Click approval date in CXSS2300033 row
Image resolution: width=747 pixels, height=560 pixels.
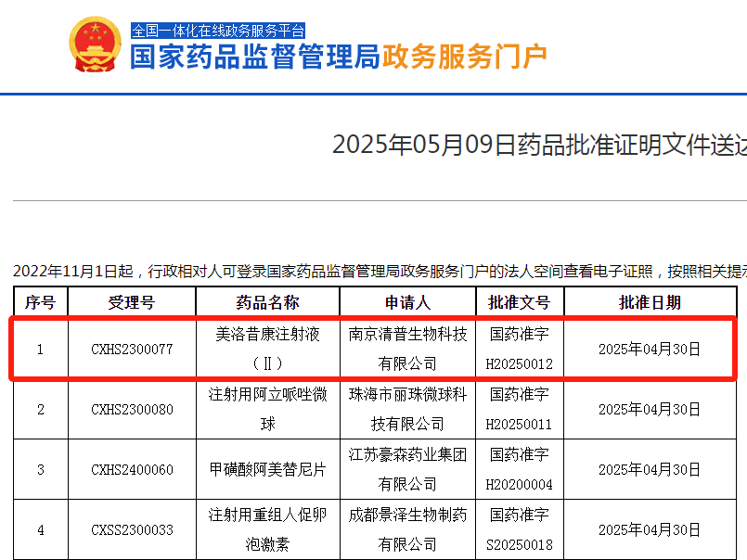pos(650,530)
